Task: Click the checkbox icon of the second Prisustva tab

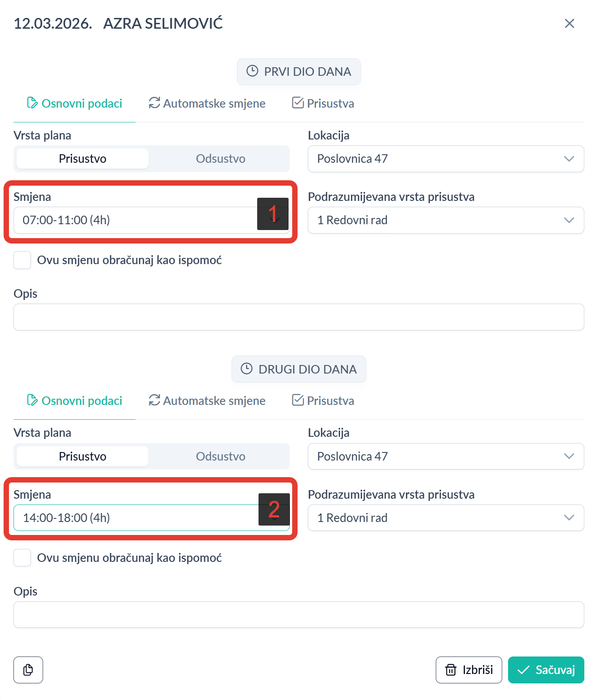Action: (x=298, y=400)
